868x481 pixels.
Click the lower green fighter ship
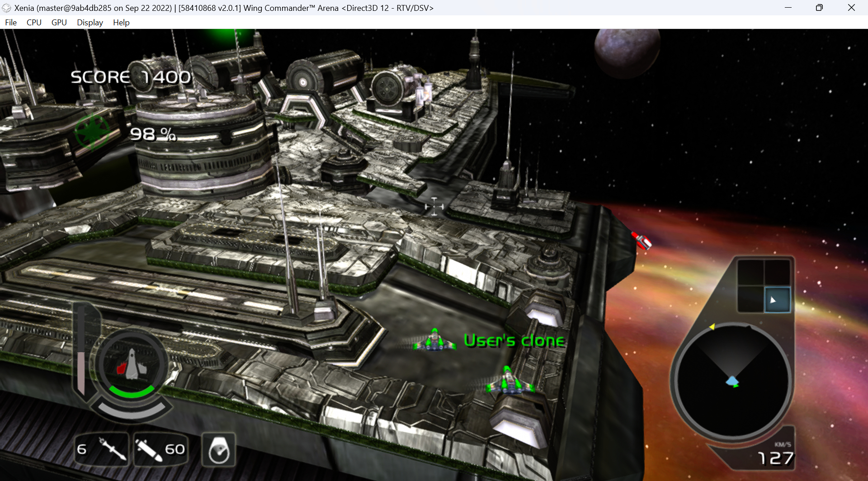[x=510, y=381]
